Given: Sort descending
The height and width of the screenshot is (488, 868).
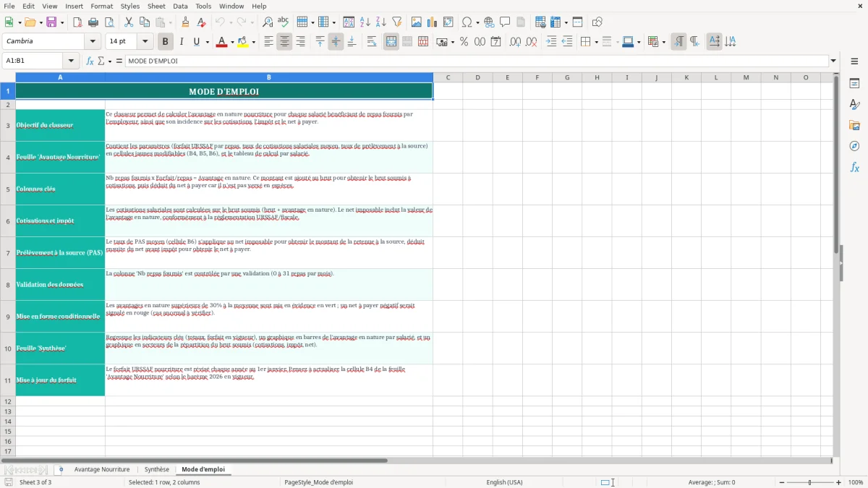Looking at the screenshot, I should pyautogui.click(x=380, y=22).
